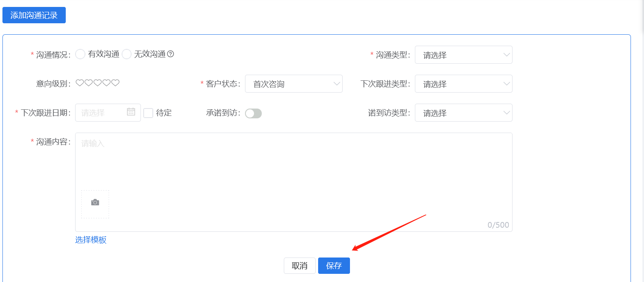Click the chevron arrow of 下次跟进类型 select
Viewport: 644px width, 282px height.
(507, 84)
